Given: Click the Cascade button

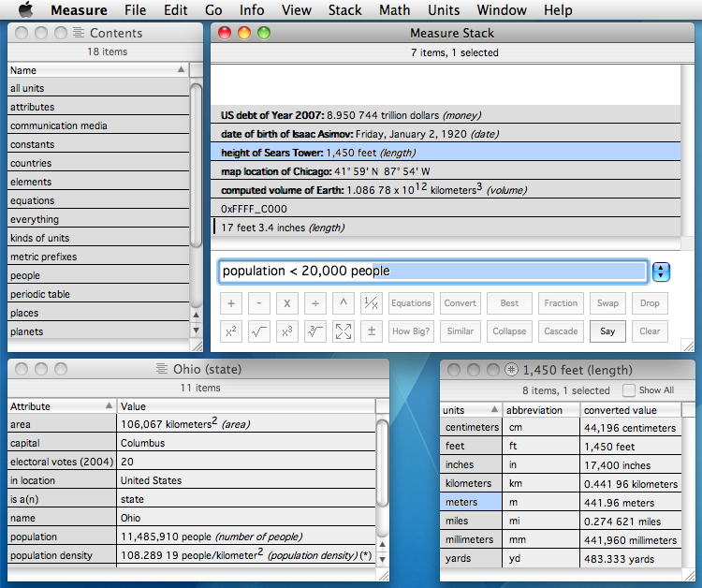Looking at the screenshot, I should click(x=561, y=331).
